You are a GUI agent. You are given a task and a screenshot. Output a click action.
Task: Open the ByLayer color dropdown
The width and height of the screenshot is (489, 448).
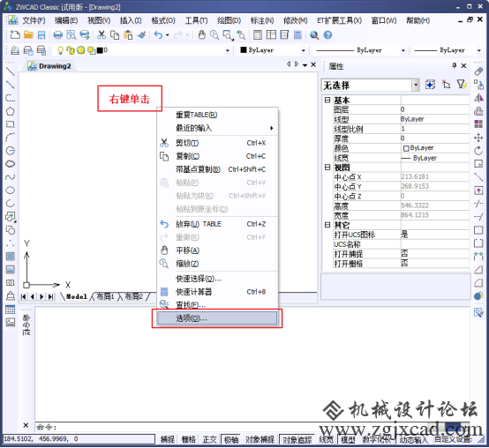coord(303,50)
